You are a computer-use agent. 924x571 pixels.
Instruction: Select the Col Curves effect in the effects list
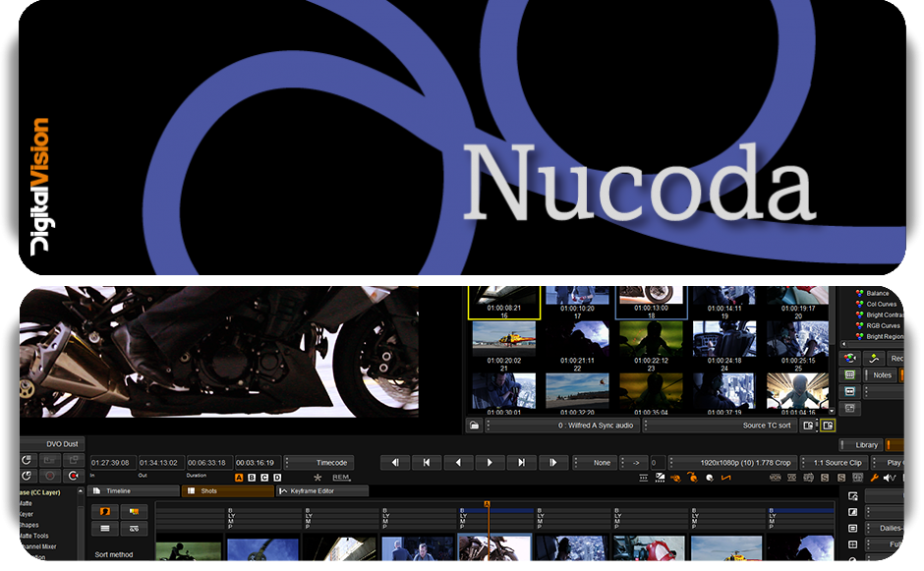pyautogui.click(x=879, y=305)
